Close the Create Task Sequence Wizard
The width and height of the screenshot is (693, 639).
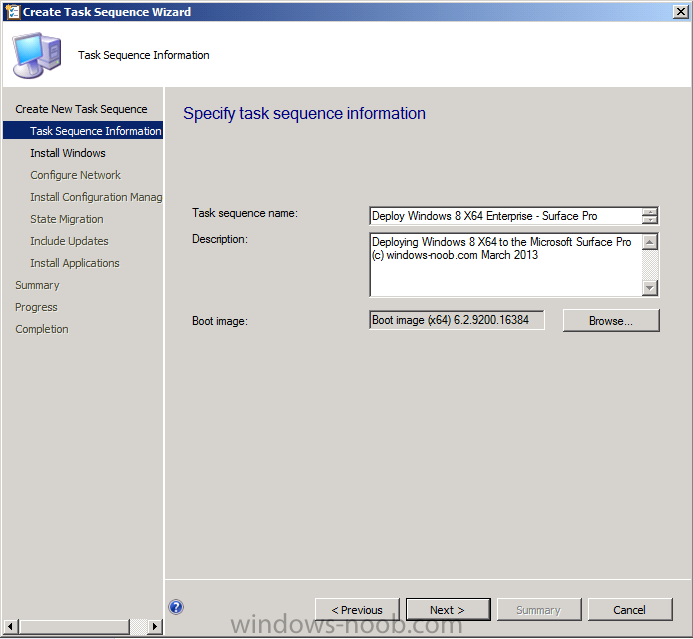(680, 11)
